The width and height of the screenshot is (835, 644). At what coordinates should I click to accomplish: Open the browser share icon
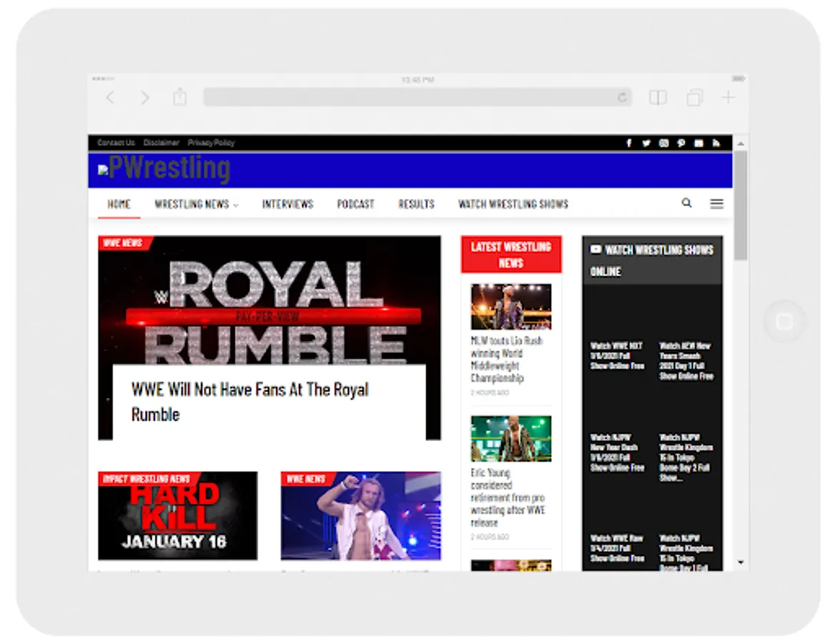tap(180, 97)
